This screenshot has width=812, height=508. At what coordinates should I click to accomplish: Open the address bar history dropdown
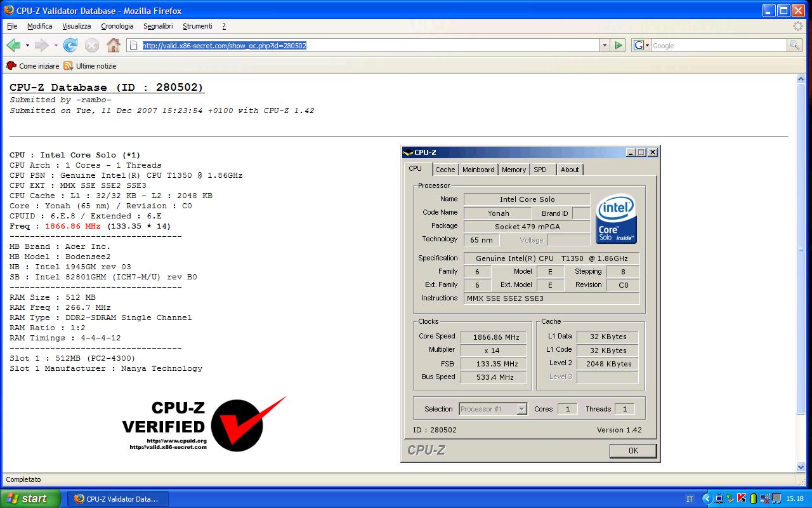[604, 46]
